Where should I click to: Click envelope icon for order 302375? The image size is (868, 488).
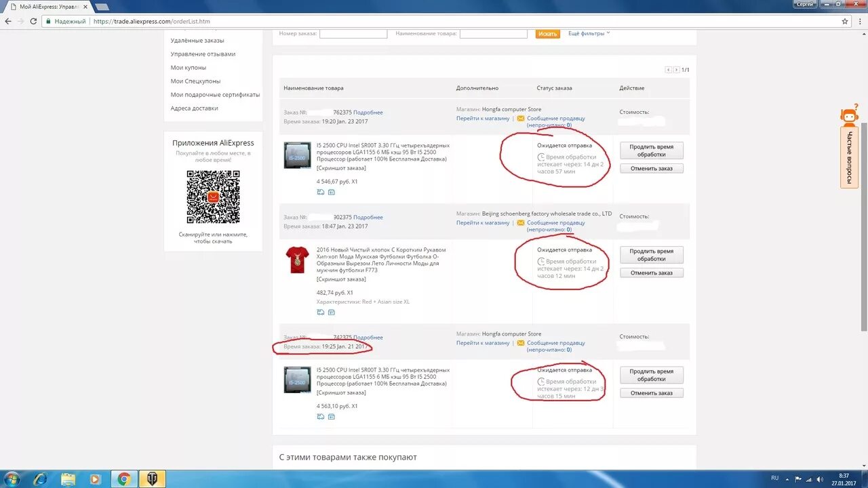521,222
